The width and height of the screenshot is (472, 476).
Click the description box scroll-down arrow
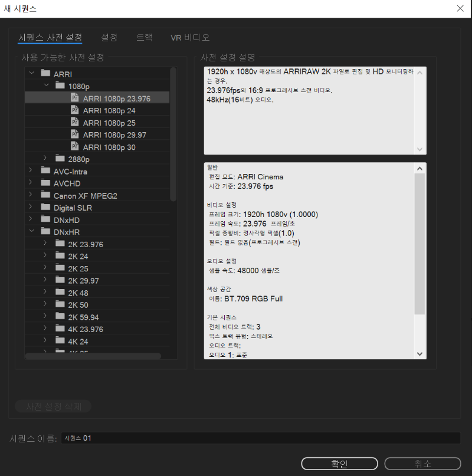(x=419, y=149)
